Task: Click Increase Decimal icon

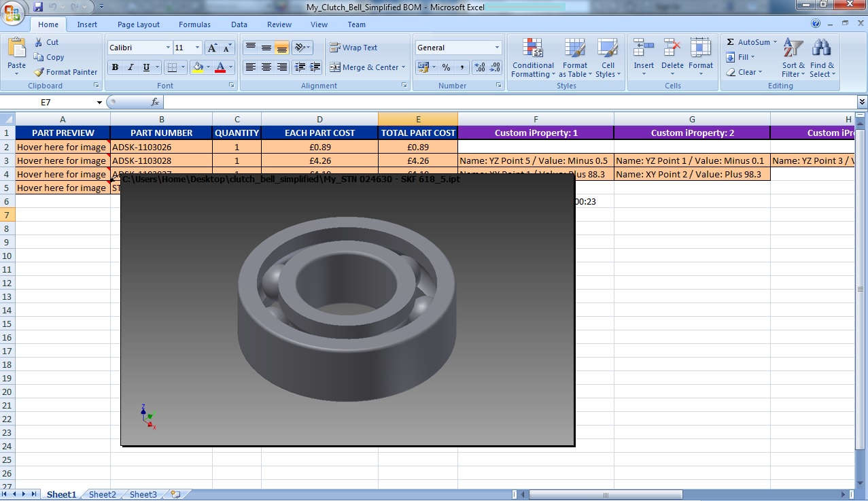Action: 479,67
